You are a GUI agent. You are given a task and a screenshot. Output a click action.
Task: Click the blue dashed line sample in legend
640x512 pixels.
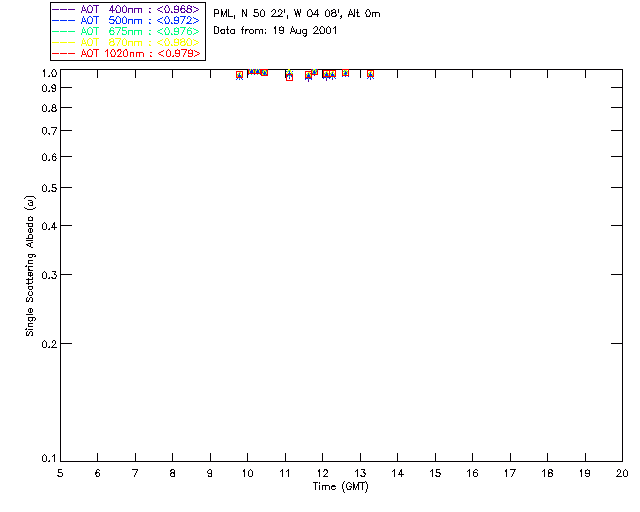coord(64,20)
